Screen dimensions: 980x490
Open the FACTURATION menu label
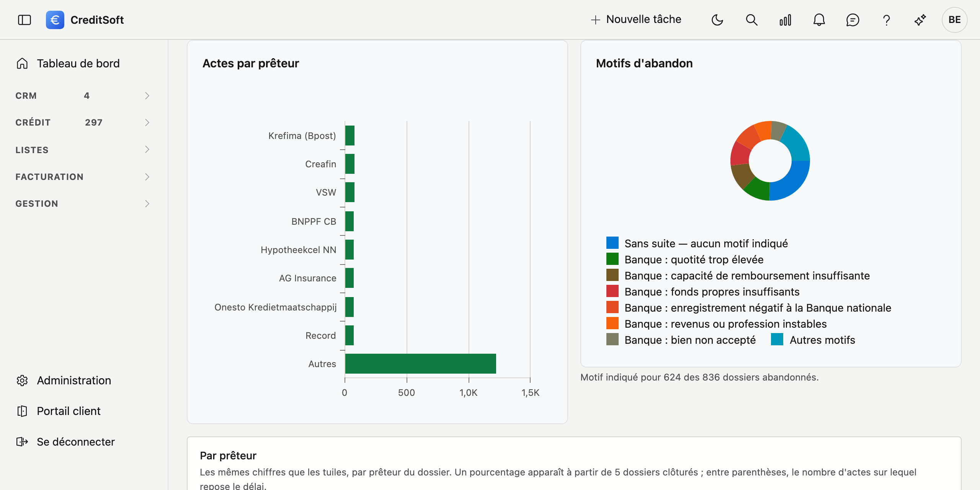[x=49, y=177]
